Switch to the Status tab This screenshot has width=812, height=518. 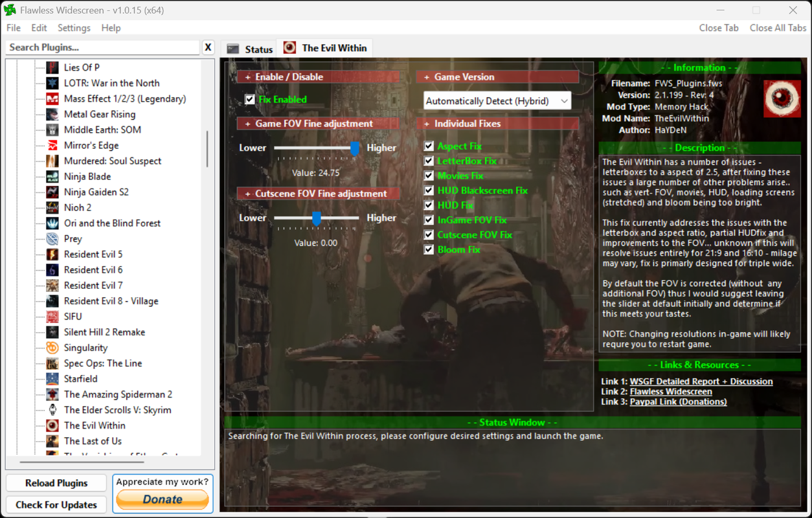(249, 49)
